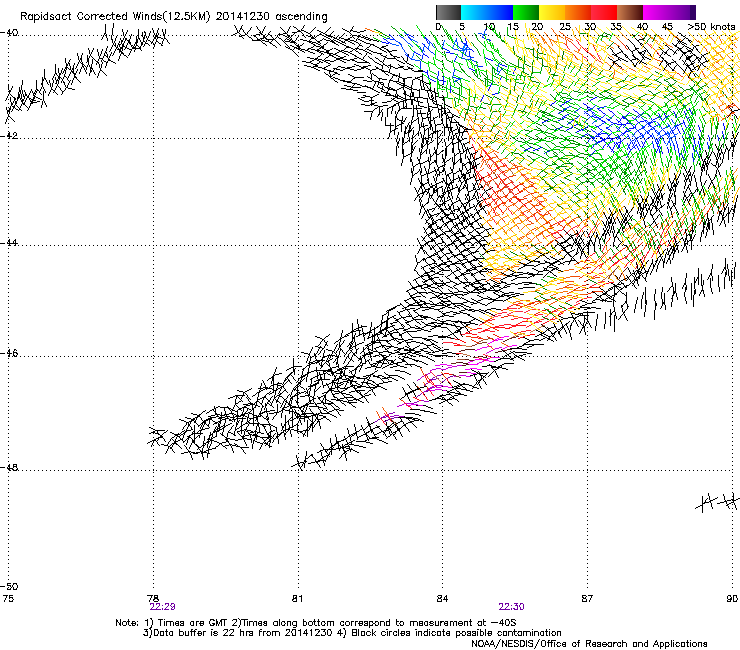Click the legend tick label '25'
The height and width of the screenshot is (650, 740).
[x=564, y=26]
